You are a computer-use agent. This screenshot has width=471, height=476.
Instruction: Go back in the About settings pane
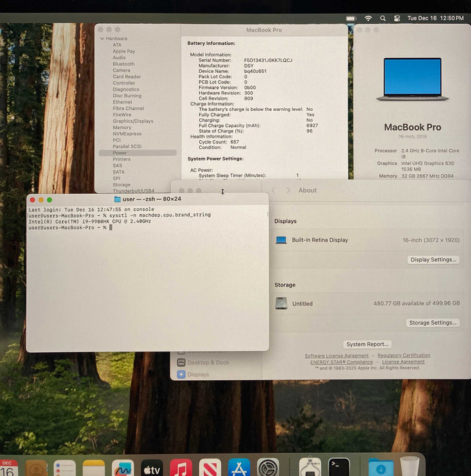pos(274,190)
